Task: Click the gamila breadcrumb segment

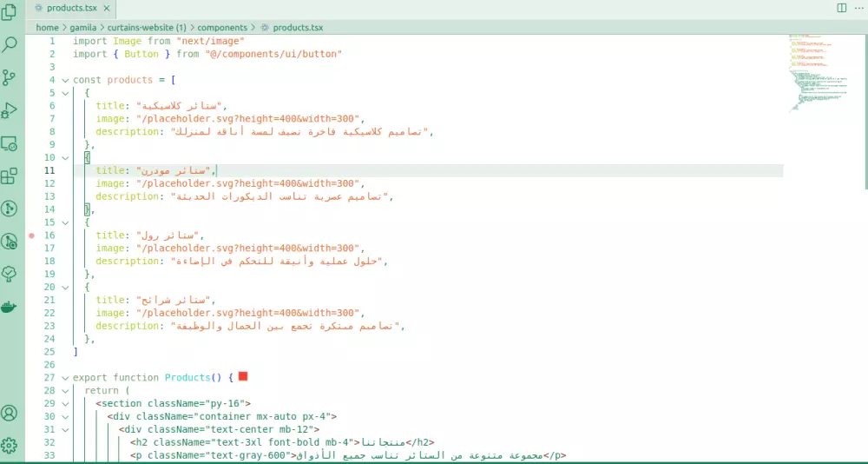Action: pyautogui.click(x=83, y=27)
